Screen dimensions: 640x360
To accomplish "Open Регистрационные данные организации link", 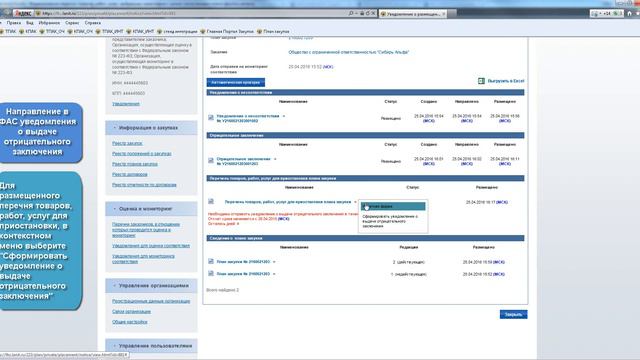I will pyautogui.click(x=151, y=301).
